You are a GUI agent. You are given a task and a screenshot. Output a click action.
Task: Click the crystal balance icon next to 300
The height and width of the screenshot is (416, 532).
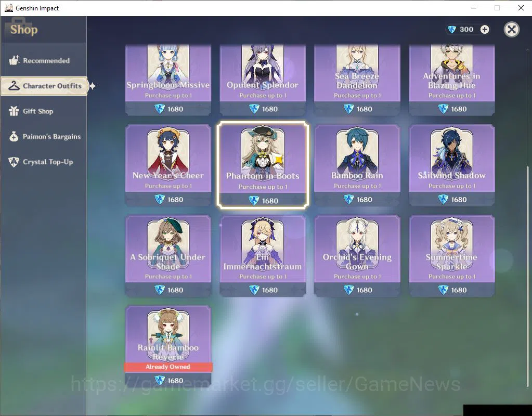point(451,30)
